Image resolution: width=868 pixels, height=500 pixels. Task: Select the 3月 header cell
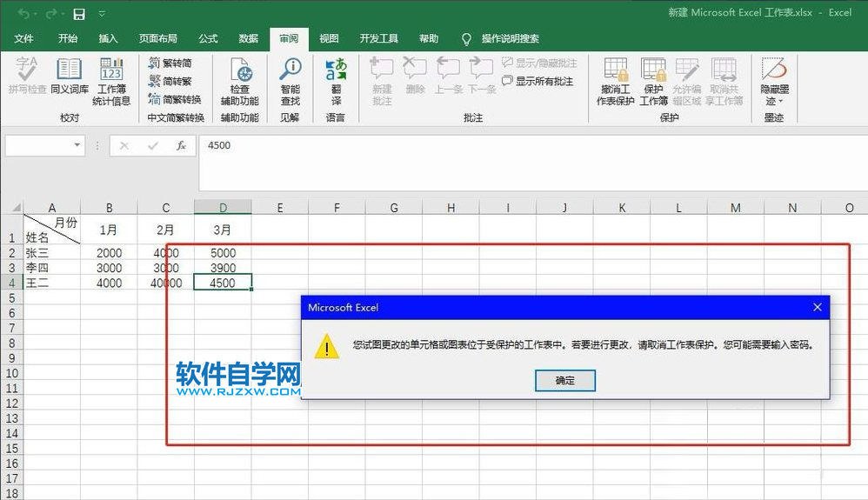click(223, 230)
